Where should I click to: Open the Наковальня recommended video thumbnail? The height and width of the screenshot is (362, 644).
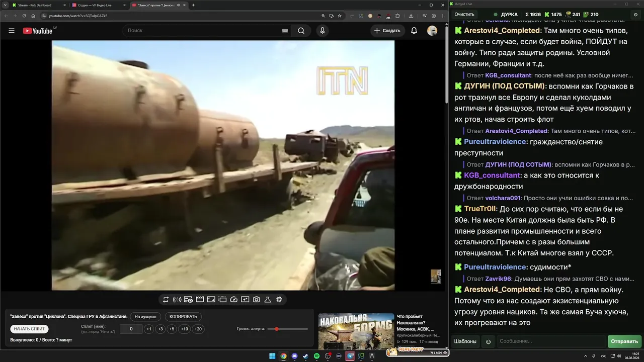click(x=356, y=331)
